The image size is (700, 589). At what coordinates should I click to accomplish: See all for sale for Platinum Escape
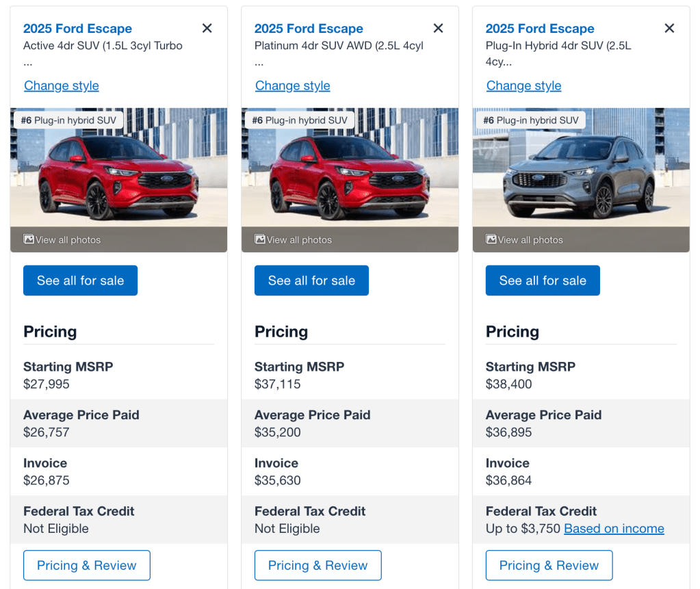(x=311, y=280)
